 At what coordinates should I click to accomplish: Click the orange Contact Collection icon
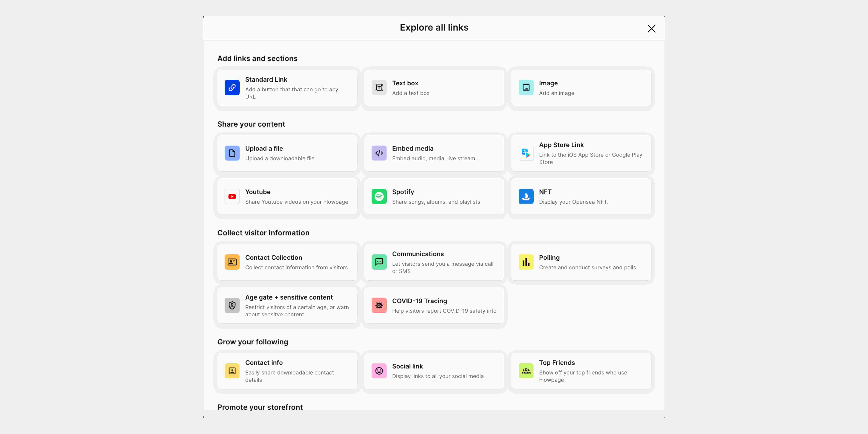coord(232,262)
